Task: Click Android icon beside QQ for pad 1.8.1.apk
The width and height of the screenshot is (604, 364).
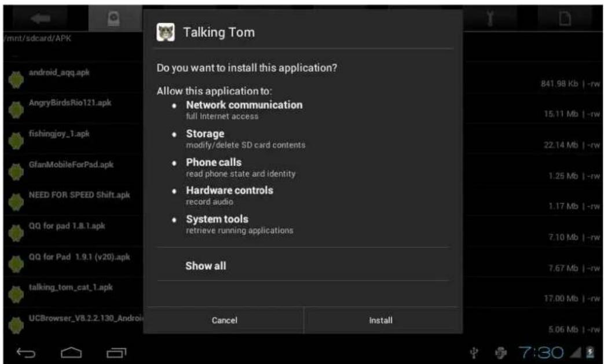Action: (16, 233)
